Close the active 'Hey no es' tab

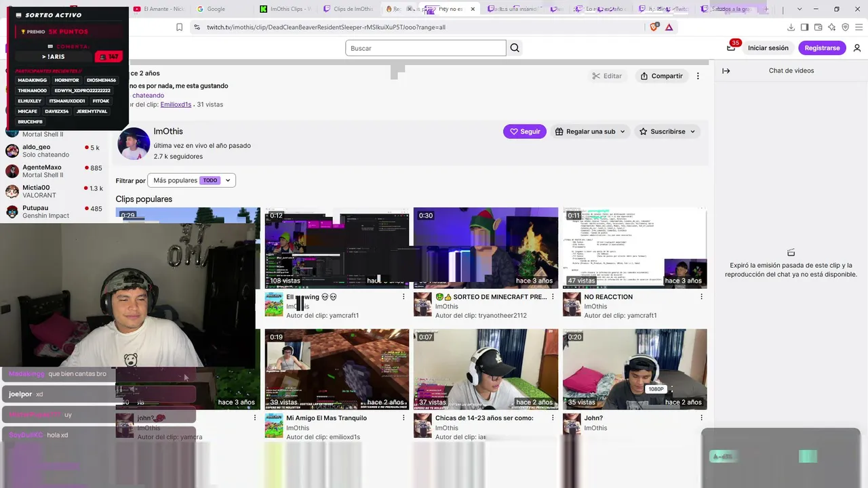click(473, 9)
